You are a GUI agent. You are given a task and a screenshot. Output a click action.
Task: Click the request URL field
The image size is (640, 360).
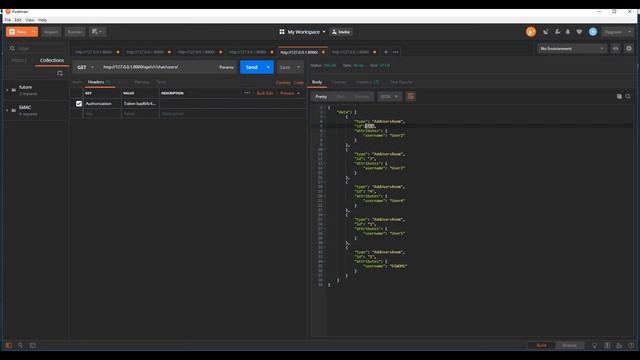157,67
